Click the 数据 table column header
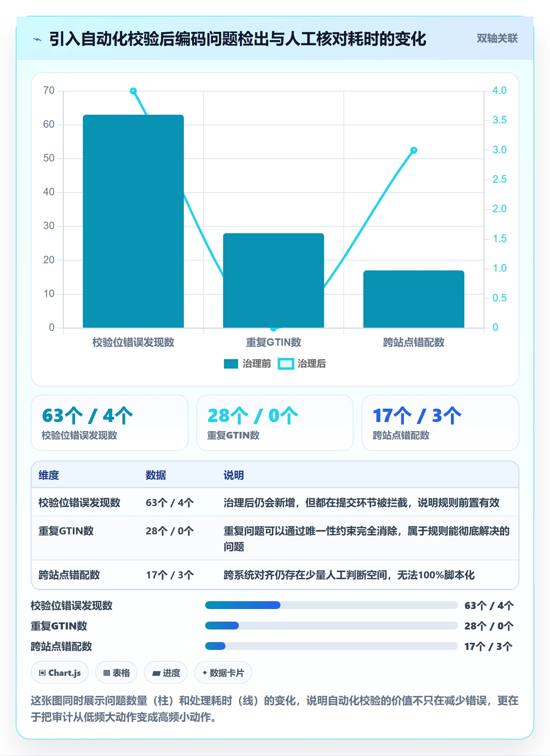Viewport: 550px width, 756px height. point(156,475)
